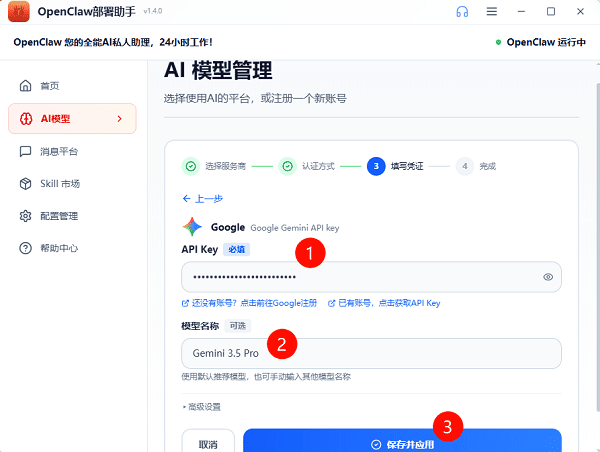Click 保存并应用 button
The image size is (600, 452).
[402, 442]
